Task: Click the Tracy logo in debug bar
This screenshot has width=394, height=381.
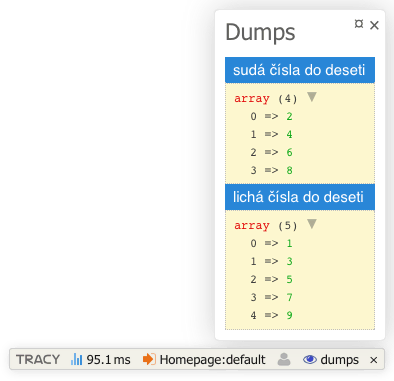Action: tap(38, 360)
